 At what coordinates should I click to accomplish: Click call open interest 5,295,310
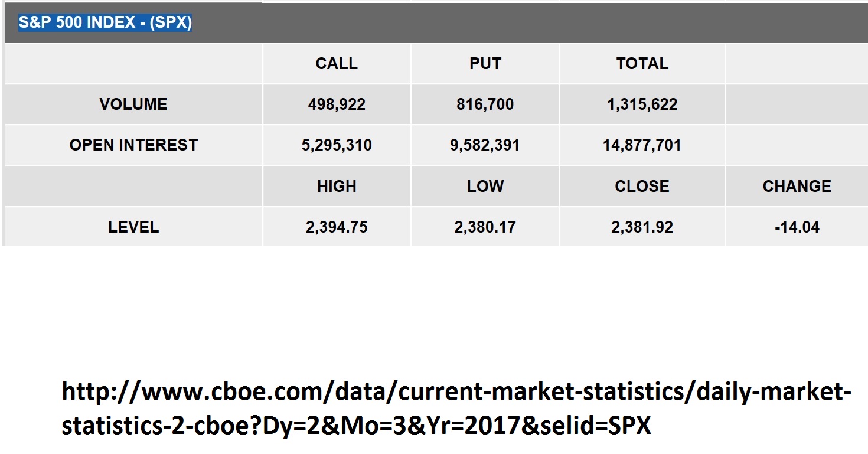coord(337,145)
